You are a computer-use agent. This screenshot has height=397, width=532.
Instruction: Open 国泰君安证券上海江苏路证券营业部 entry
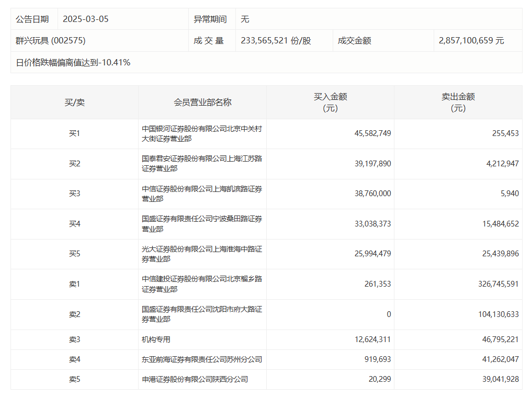pos(201,163)
